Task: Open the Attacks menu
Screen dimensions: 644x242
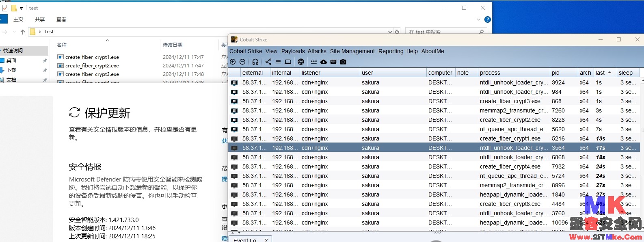Action: coord(317,51)
